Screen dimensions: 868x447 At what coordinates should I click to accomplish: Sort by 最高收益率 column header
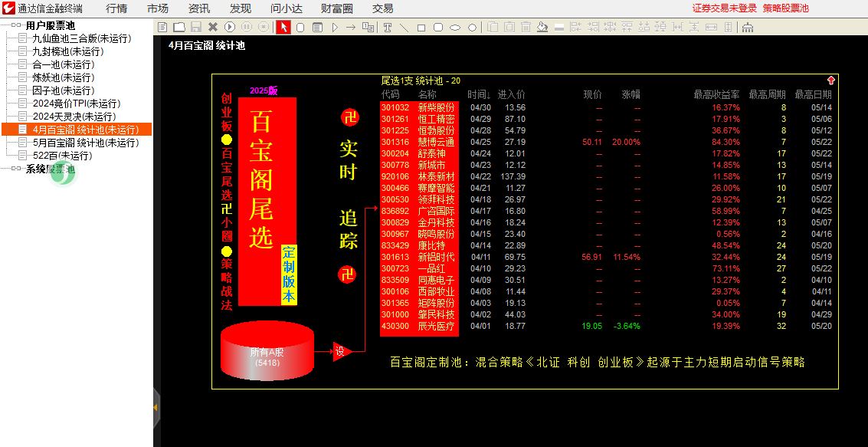click(x=716, y=94)
